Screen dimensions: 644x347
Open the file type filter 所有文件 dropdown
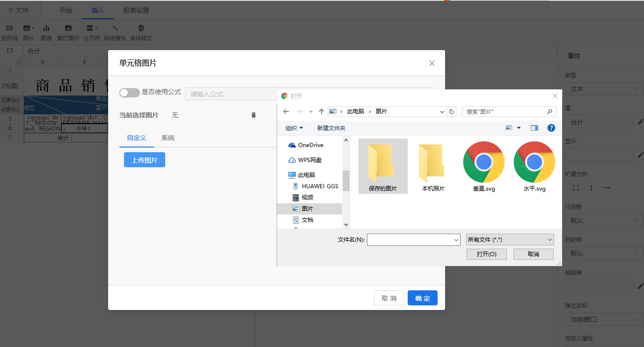pyautogui.click(x=510, y=239)
